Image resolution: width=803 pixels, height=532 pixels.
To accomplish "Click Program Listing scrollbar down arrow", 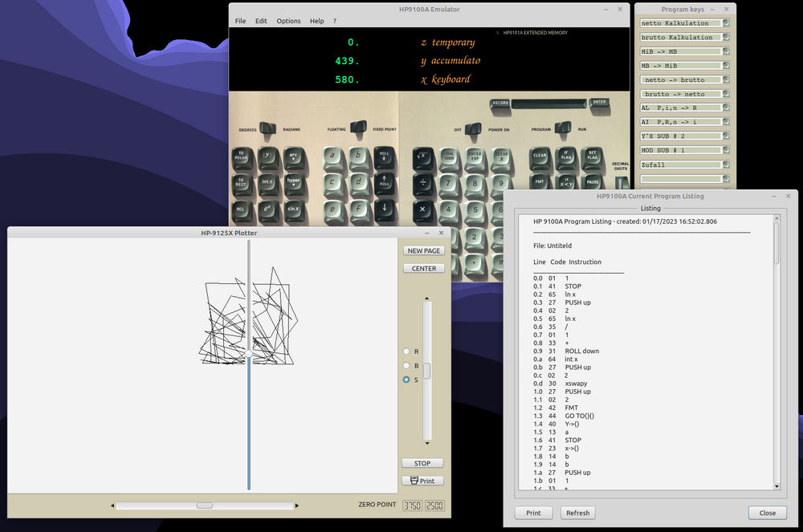I will (777, 486).
